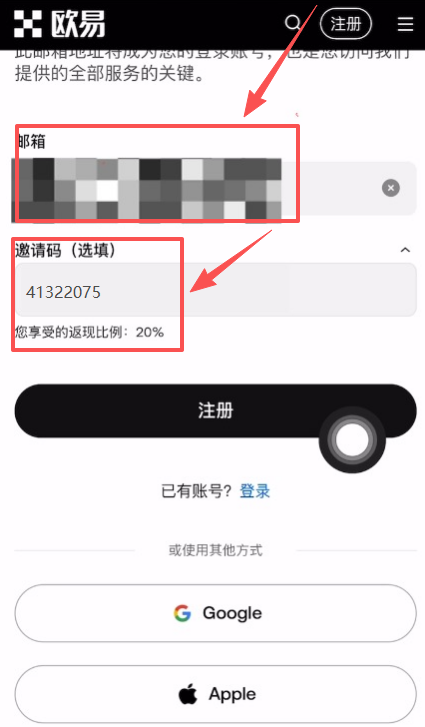
Task: Tap the 欧易 brand name text
Action: pyautogui.click(x=78, y=24)
